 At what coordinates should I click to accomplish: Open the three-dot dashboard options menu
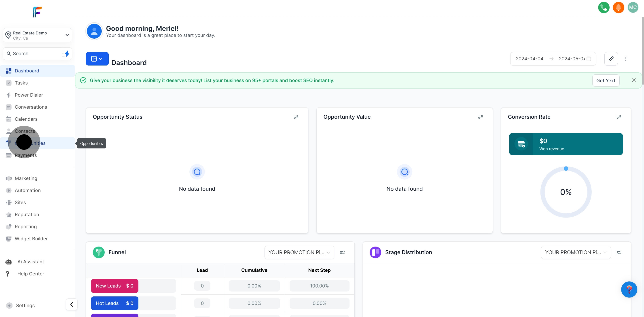[x=626, y=59]
